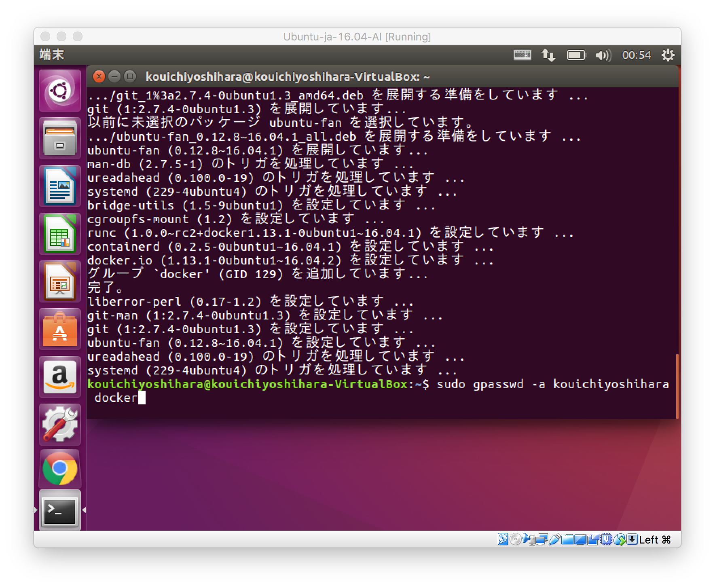715x588 pixels.
Task: Click the 'liberror-perl (0.17-1.2)' output line
Action: tap(250, 301)
